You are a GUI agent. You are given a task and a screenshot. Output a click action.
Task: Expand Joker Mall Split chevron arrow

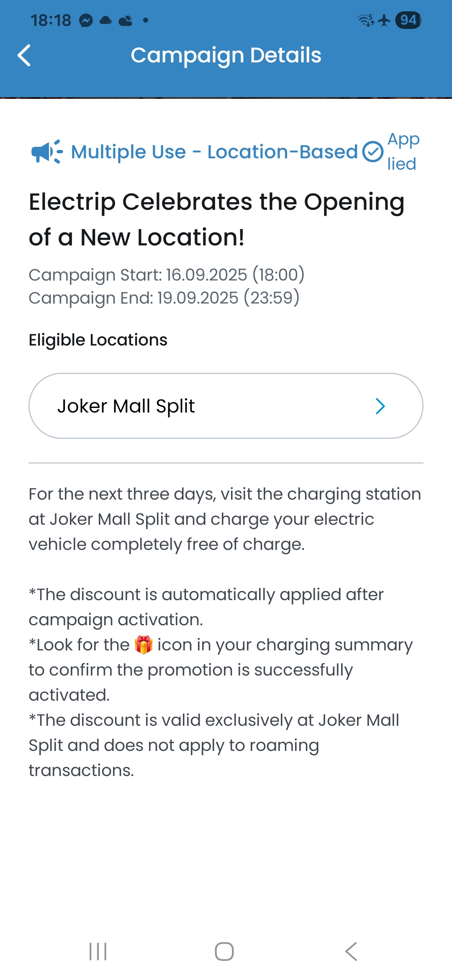[380, 406]
